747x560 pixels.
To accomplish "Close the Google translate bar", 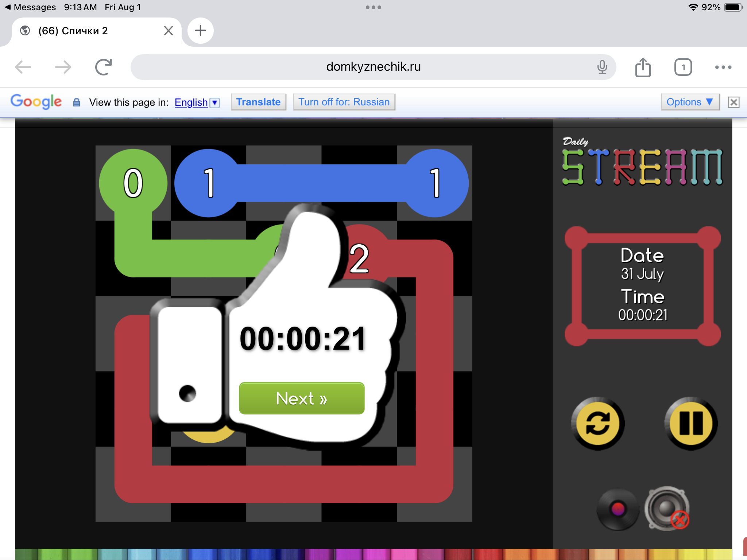I will [x=734, y=102].
